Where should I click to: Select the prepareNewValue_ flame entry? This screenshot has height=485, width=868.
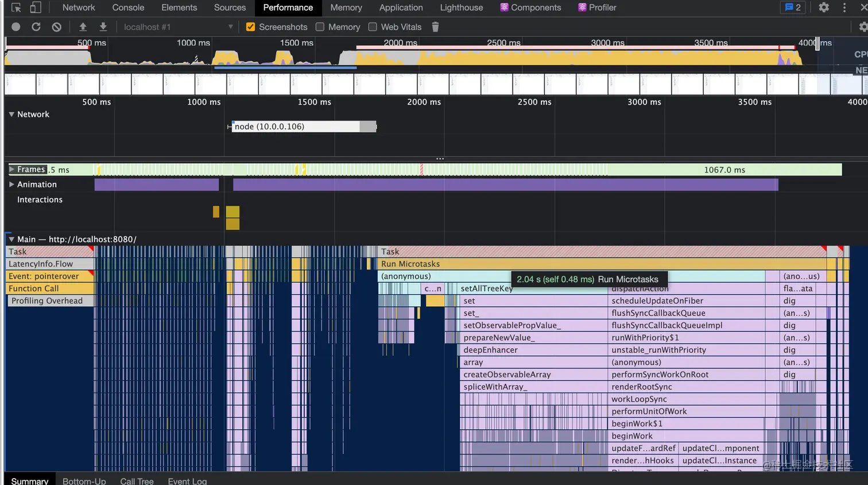click(534, 338)
